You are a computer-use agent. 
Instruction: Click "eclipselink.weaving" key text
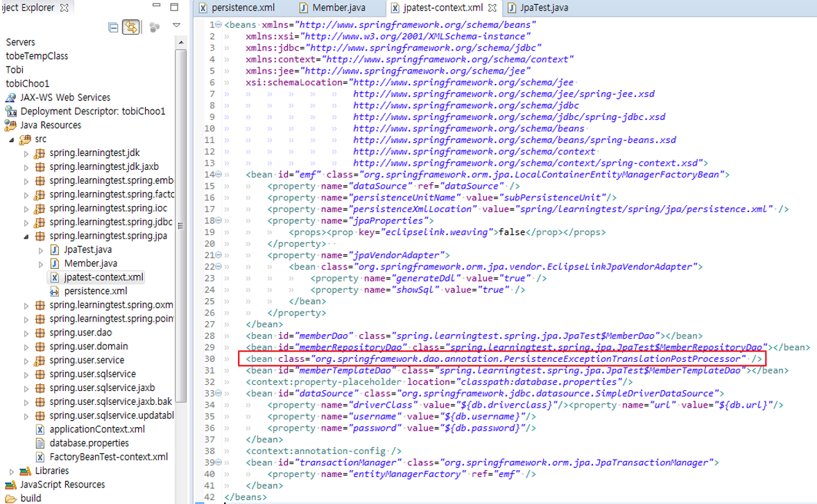[x=437, y=232]
